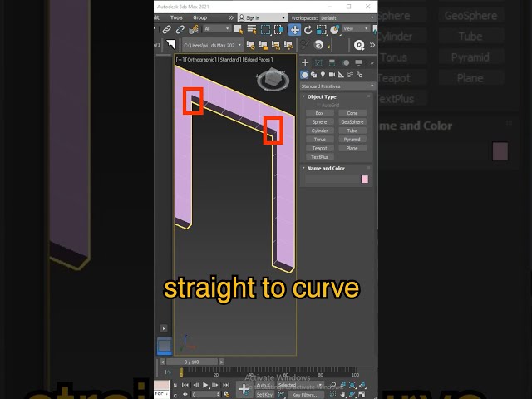Switch to the Modify panel tab
The height and width of the screenshot is (399, 532).
318,63
